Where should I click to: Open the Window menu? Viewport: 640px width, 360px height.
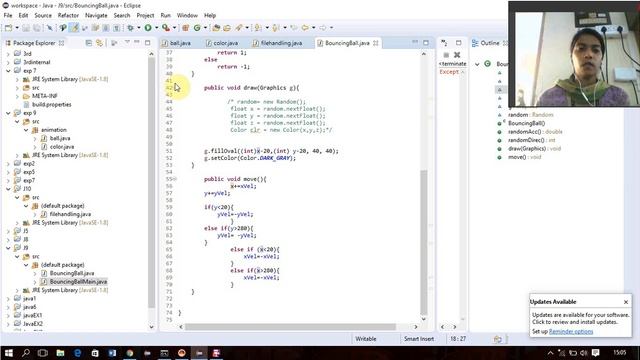(x=187, y=16)
